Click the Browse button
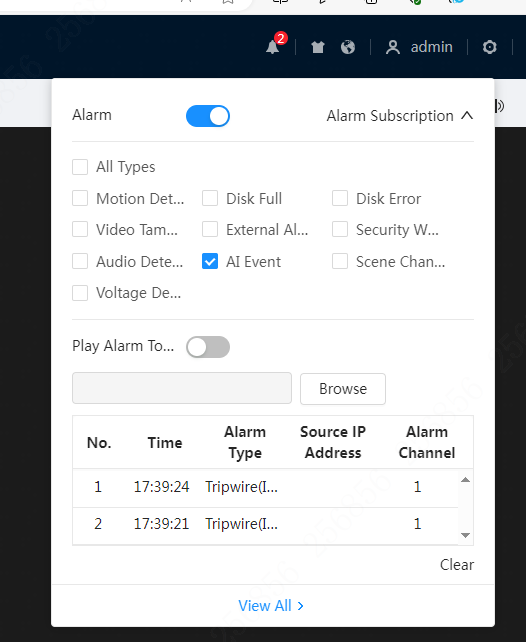 (x=343, y=389)
